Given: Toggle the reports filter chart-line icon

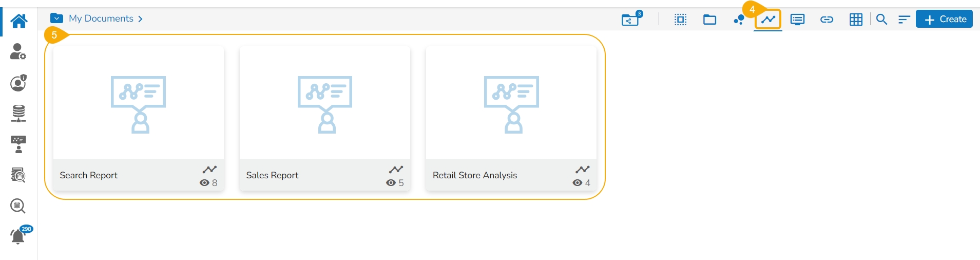Looking at the screenshot, I should pos(768,20).
